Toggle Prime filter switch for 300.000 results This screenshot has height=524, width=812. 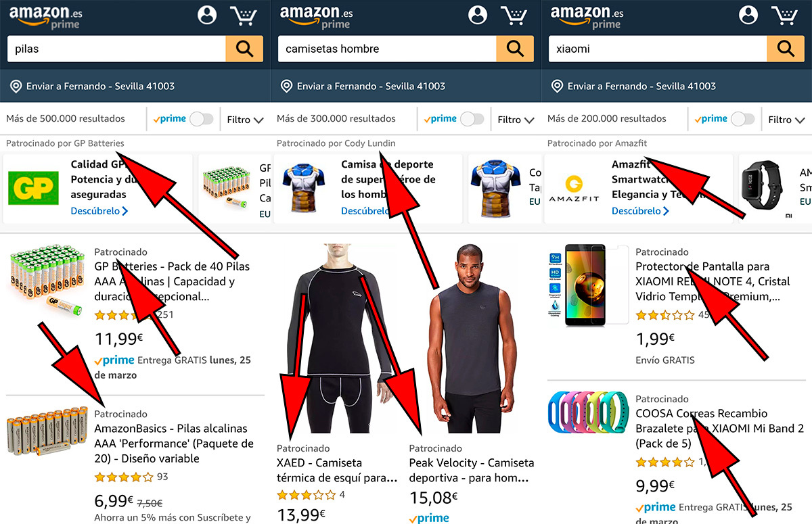[x=472, y=119]
